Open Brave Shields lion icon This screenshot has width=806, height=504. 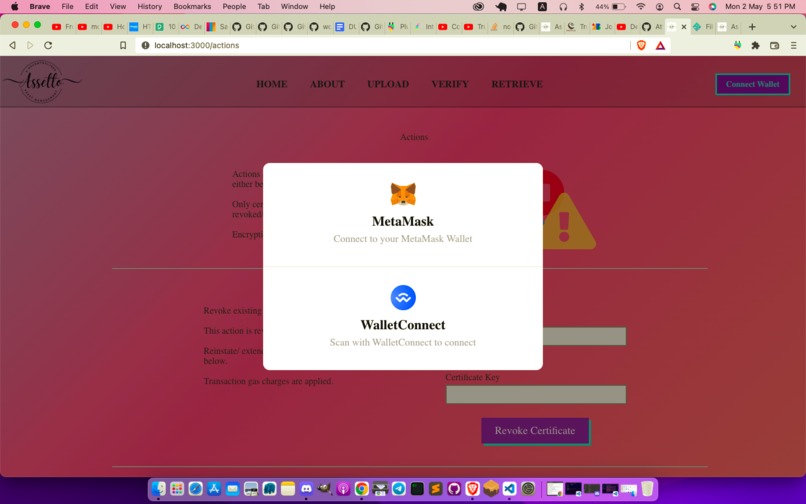[x=641, y=45]
